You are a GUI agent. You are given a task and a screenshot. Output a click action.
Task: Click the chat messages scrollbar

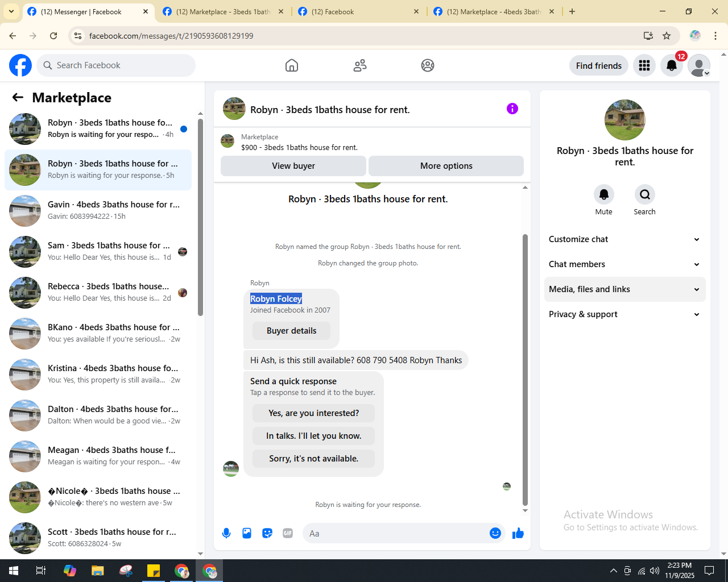(525, 369)
